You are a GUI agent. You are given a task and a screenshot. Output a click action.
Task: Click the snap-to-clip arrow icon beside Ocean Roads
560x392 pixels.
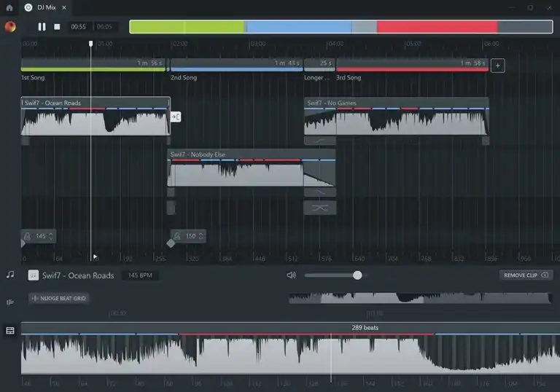pyautogui.click(x=175, y=117)
